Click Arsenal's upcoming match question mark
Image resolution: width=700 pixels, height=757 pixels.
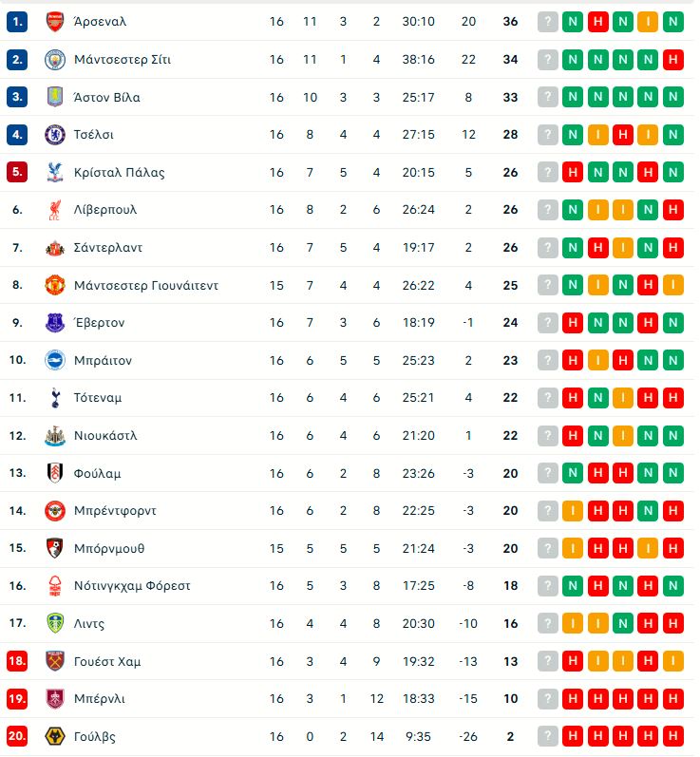coord(547,22)
